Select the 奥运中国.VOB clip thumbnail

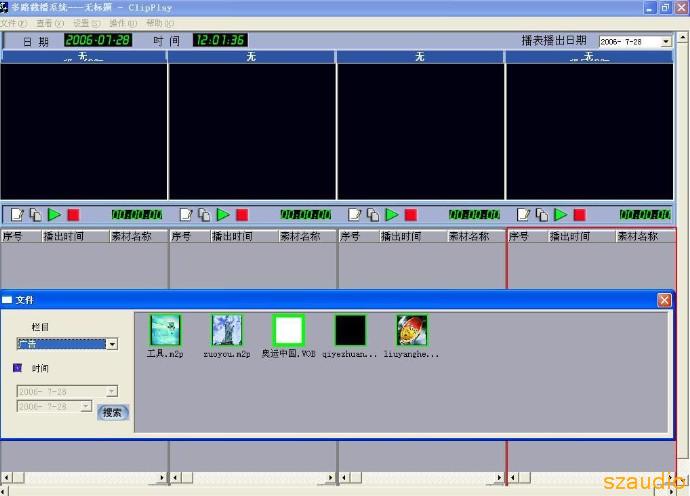coord(288,330)
